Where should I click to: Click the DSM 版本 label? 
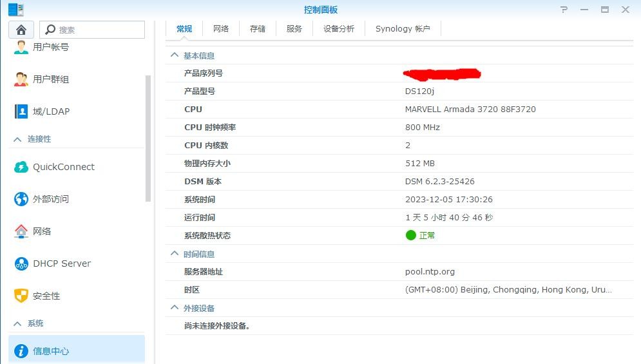(x=203, y=181)
